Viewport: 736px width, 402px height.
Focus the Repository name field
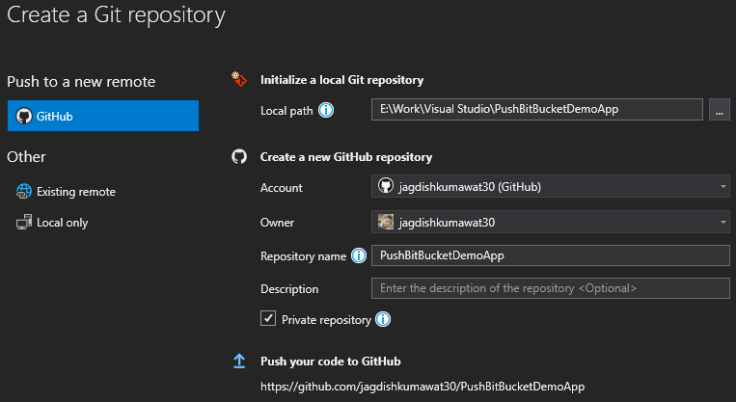click(550, 256)
